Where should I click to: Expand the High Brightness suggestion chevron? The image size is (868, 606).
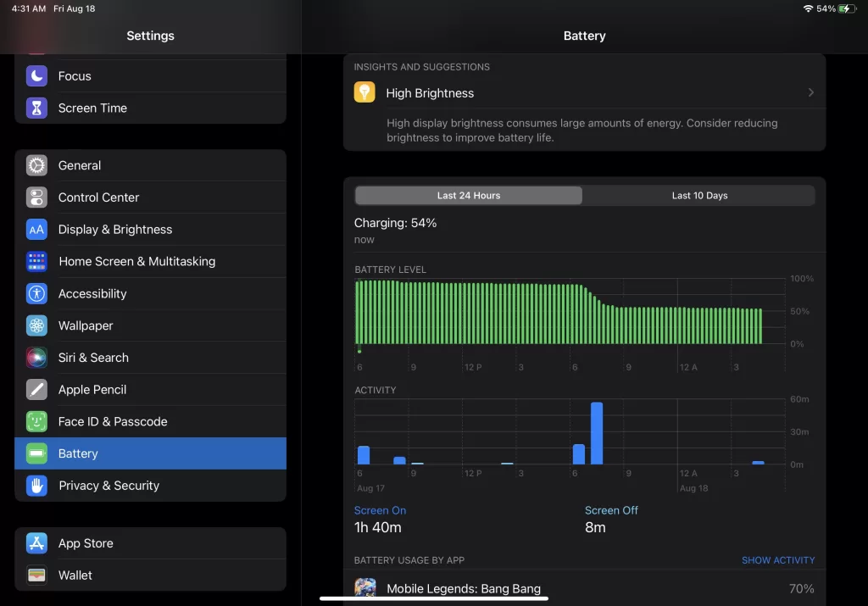tap(810, 92)
